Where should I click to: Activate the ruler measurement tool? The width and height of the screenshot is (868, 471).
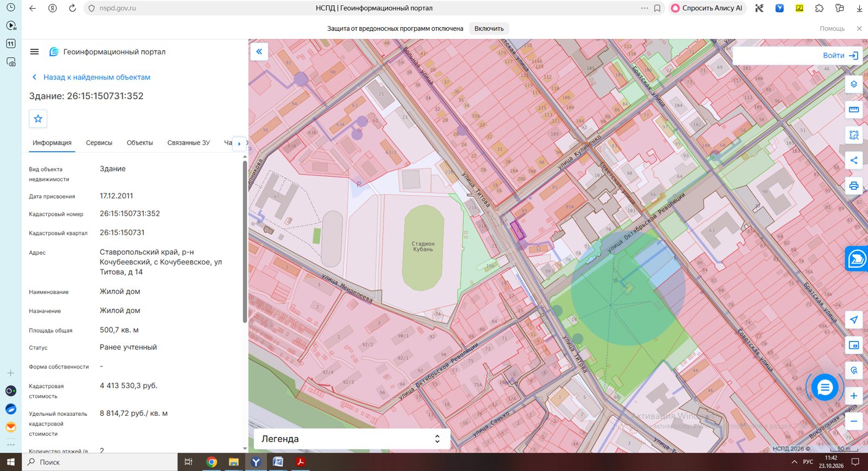pyautogui.click(x=854, y=109)
